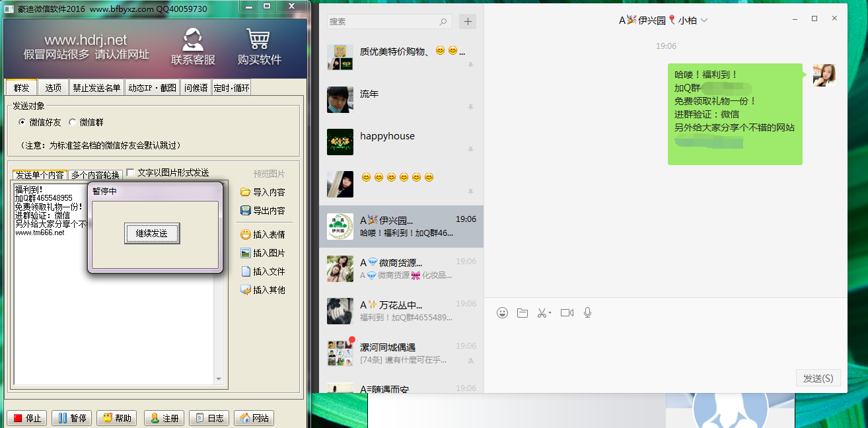Start a video call with the camera icon

click(566, 312)
